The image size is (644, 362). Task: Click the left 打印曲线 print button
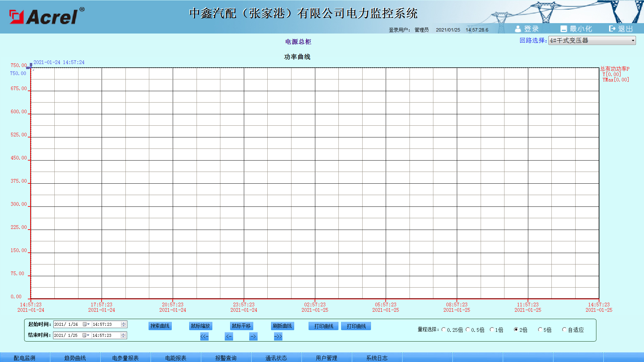point(324,326)
